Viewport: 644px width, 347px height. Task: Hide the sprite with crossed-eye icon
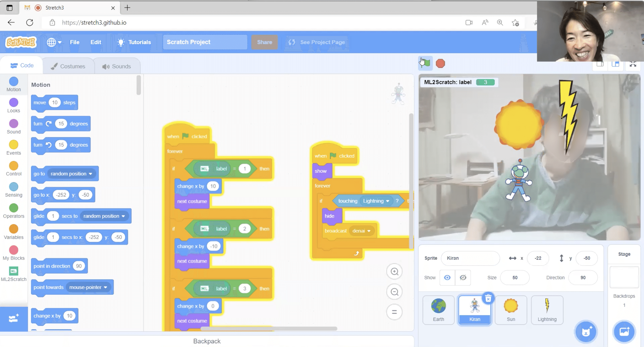[463, 278]
